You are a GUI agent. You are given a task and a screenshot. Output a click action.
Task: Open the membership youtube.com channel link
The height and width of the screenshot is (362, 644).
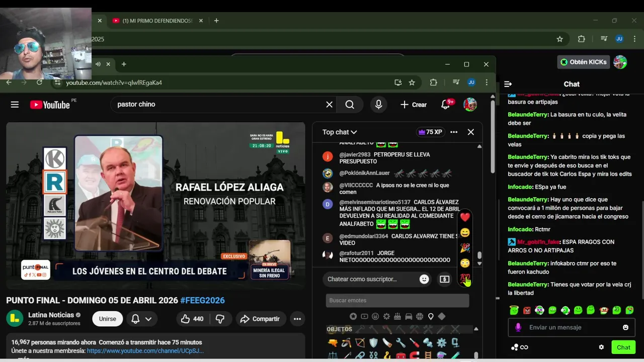tap(145, 350)
